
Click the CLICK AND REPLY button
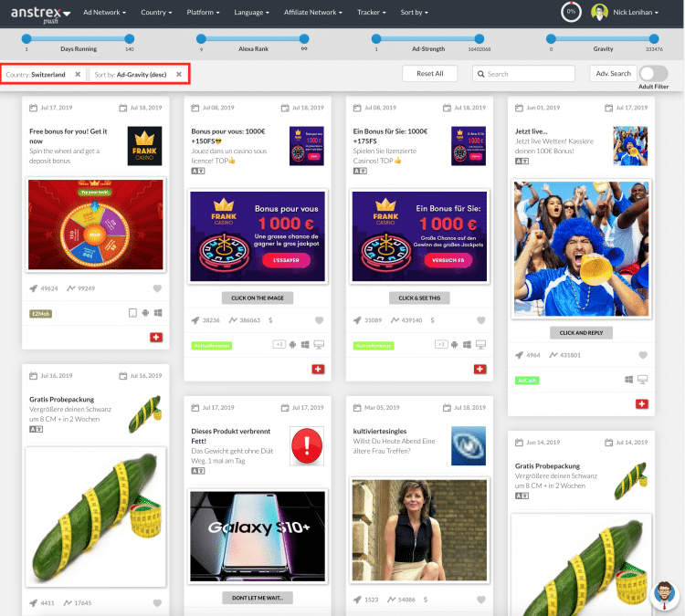581,333
